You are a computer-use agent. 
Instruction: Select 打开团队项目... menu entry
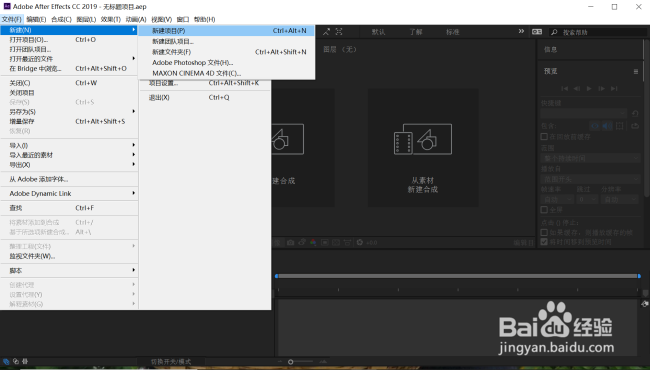[69, 49]
